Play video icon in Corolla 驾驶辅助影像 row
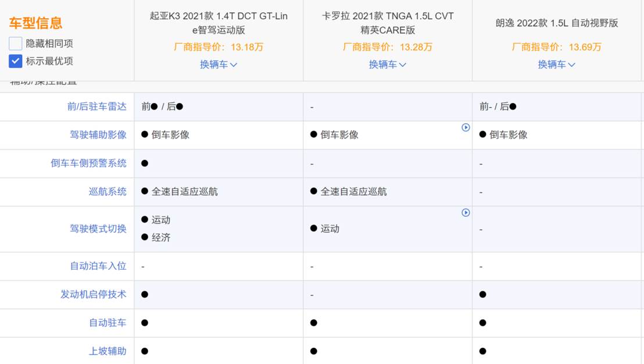Image resolution: width=644 pixels, height=364 pixels. [x=466, y=127]
